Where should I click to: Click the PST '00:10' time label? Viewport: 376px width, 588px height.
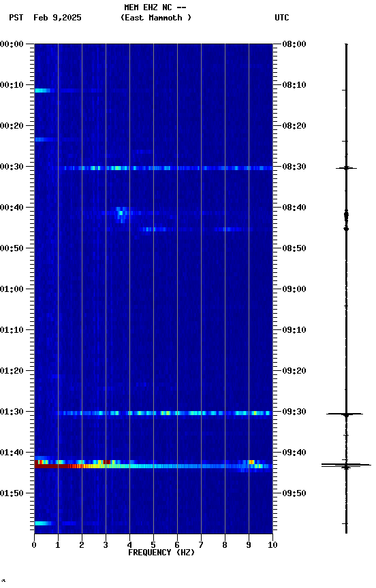tap(12, 85)
